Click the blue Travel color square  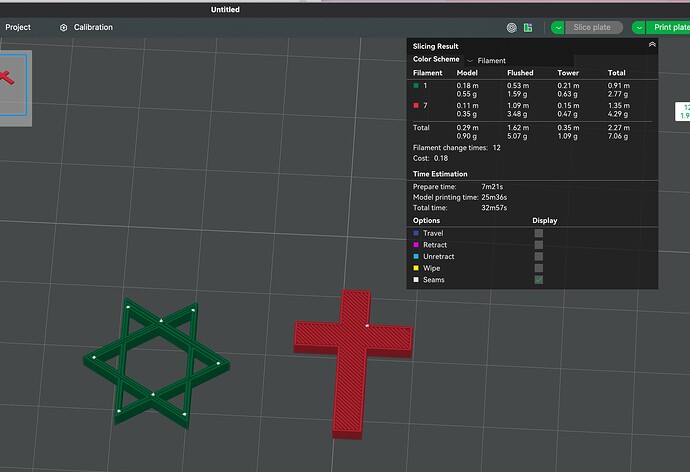(416, 233)
